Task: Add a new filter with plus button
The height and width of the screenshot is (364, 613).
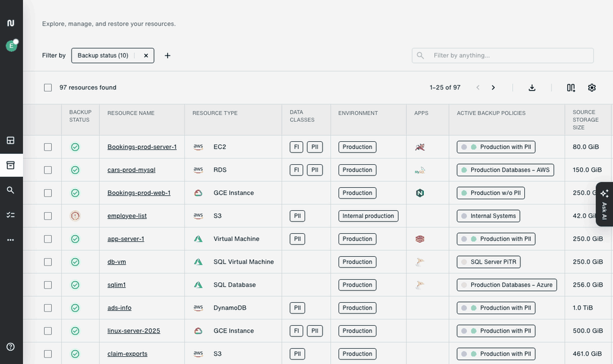Action: click(167, 56)
